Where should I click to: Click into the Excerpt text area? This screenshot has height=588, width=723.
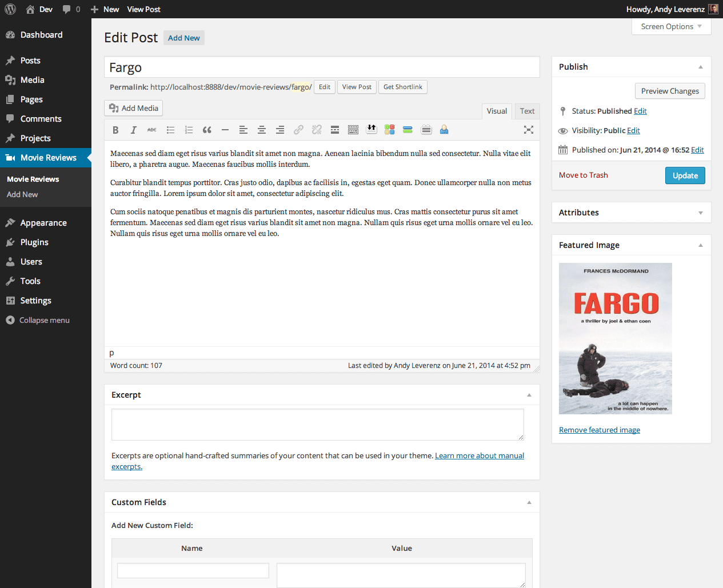(x=317, y=425)
